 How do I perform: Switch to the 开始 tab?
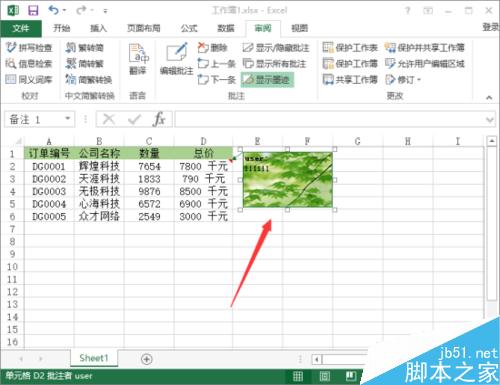click(62, 28)
